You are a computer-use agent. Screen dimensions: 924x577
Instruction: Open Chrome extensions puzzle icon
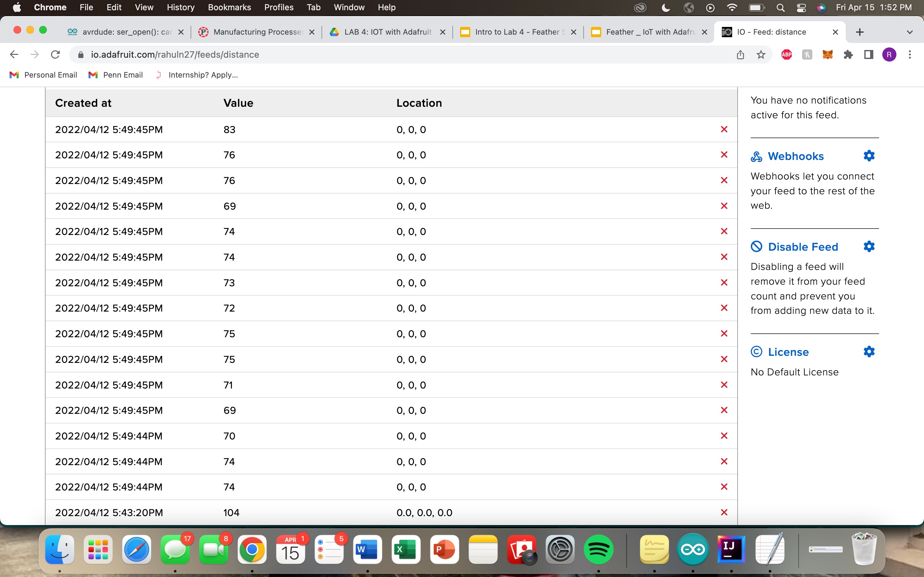[x=848, y=54]
